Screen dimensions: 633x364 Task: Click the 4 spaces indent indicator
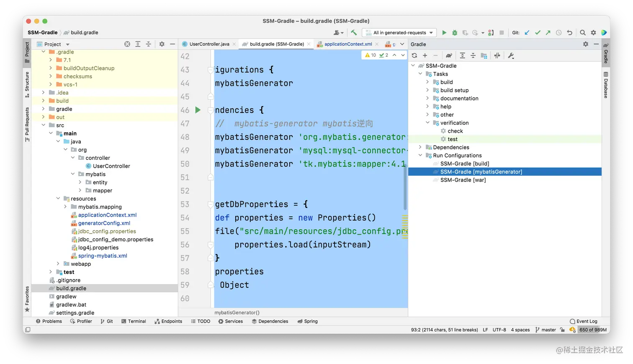520,330
